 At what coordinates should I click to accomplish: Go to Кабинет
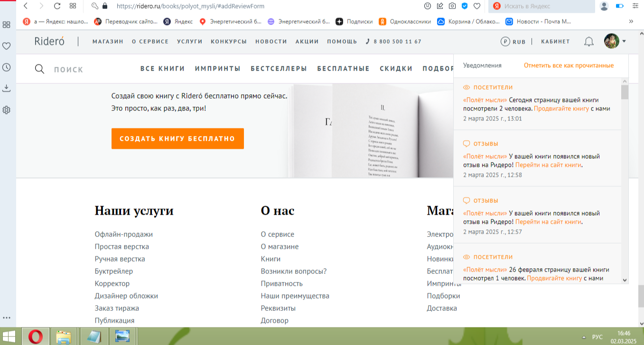coord(555,42)
